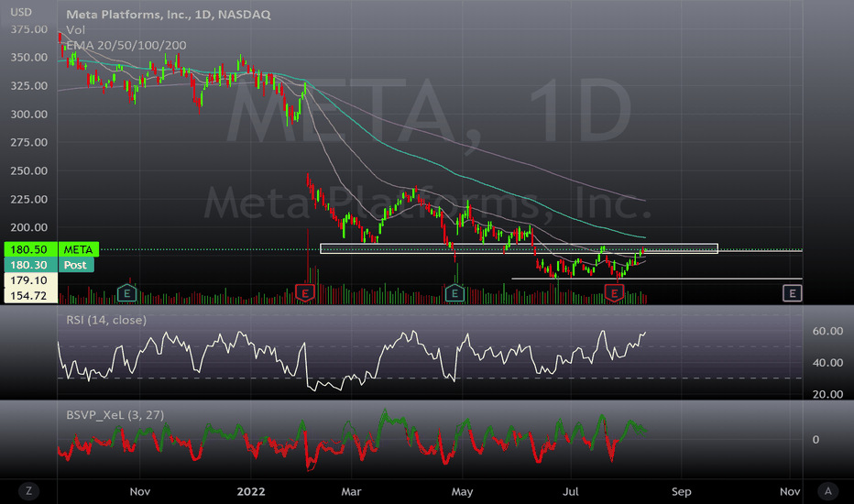Click the 325.00 price scale value
This screenshot has height=504, width=854.
click(29, 85)
